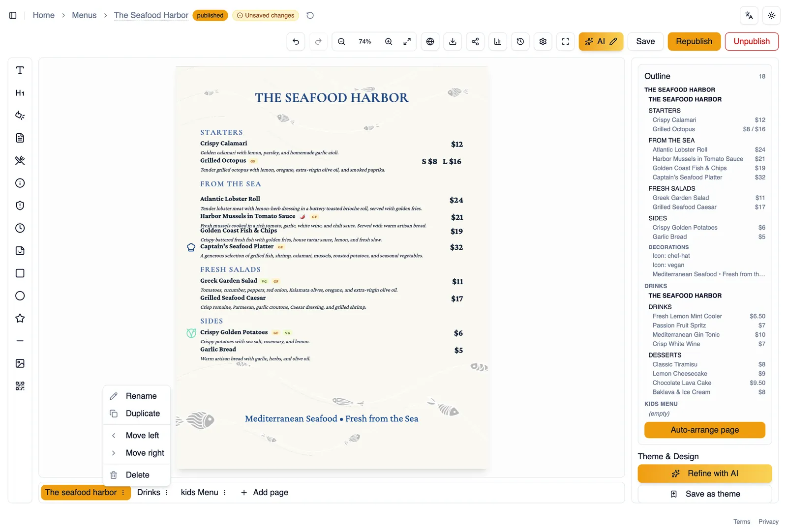
Task: Open the share icon
Action: tap(475, 41)
